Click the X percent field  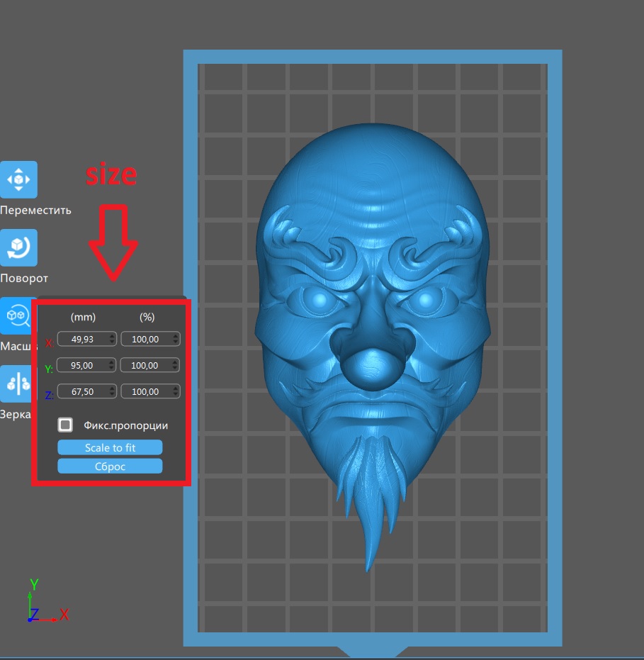tap(145, 340)
